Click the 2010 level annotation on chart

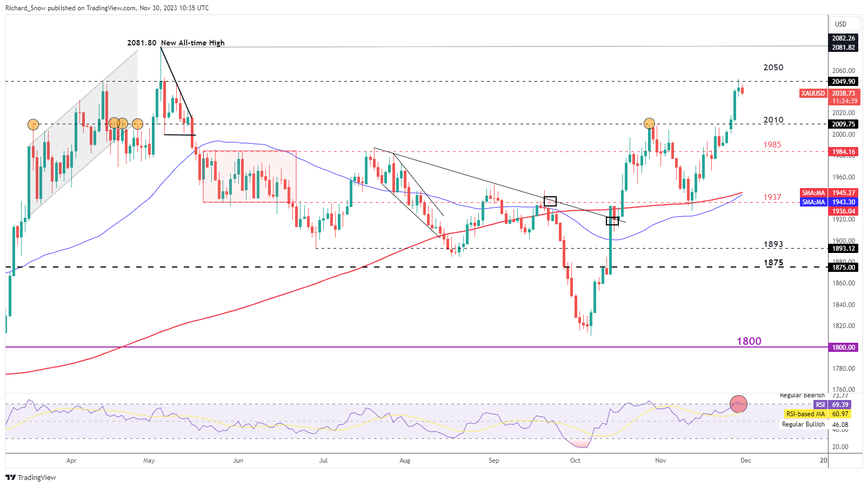point(773,120)
